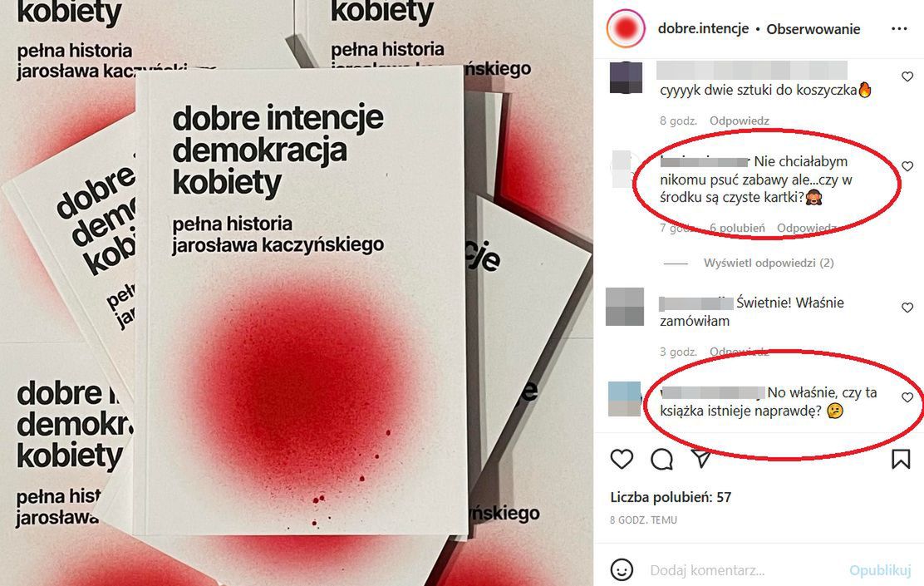The width and height of the screenshot is (924, 586).
Task: Open the three-dot more options menu
Action: pos(899,28)
